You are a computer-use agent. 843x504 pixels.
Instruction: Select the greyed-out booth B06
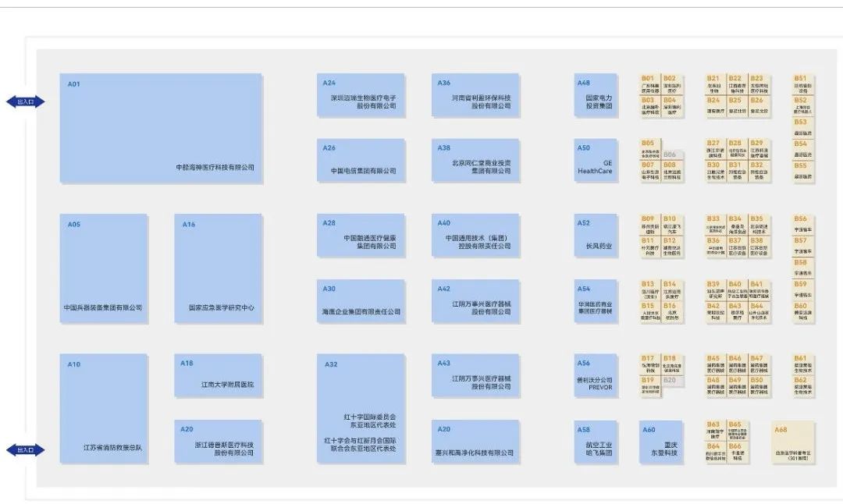pos(672,154)
